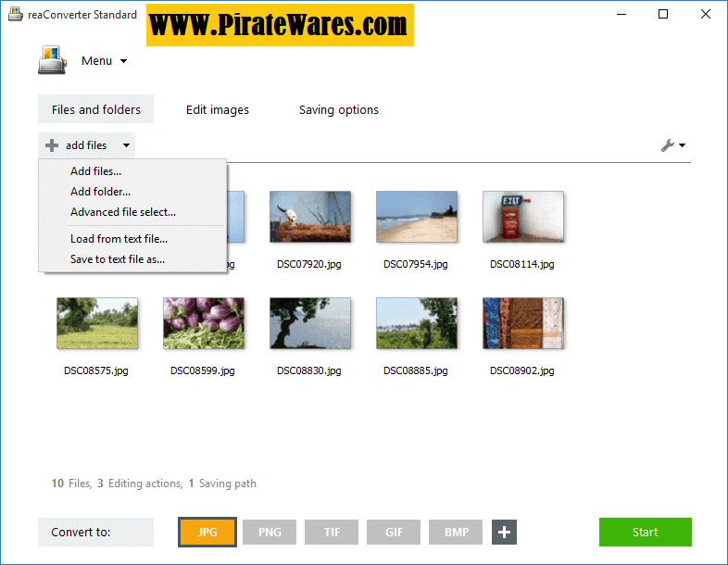Click the file name DSC08114.jpg
The image size is (728, 565).
522,264
